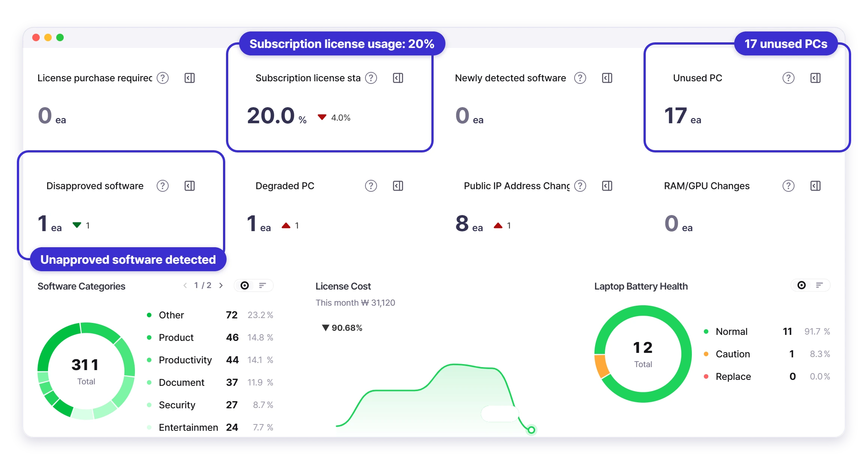868x460 pixels.
Task: Switch Software Categories to donut chart view
Action: click(x=245, y=285)
